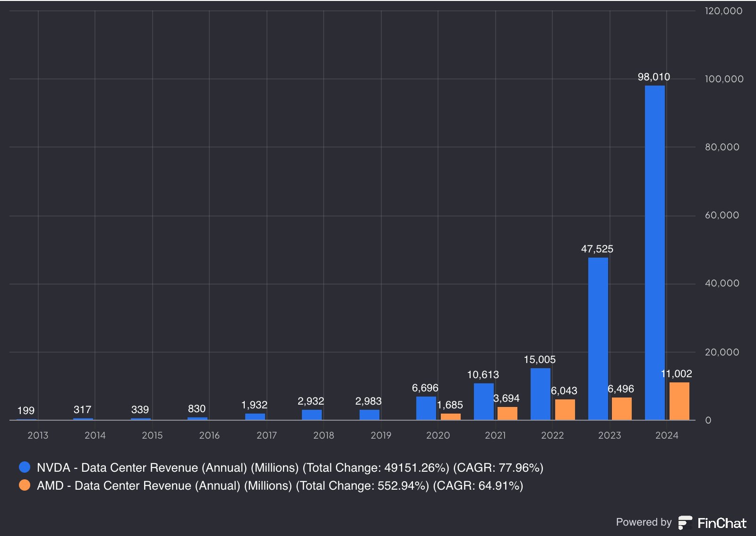This screenshot has width=756, height=536.
Task: Open the Powered by FinChat link
Action: point(681,522)
